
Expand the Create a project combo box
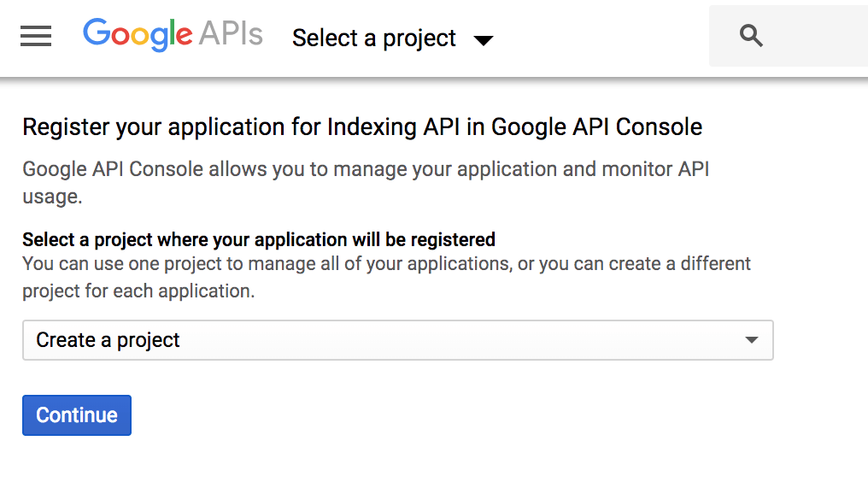(x=397, y=339)
